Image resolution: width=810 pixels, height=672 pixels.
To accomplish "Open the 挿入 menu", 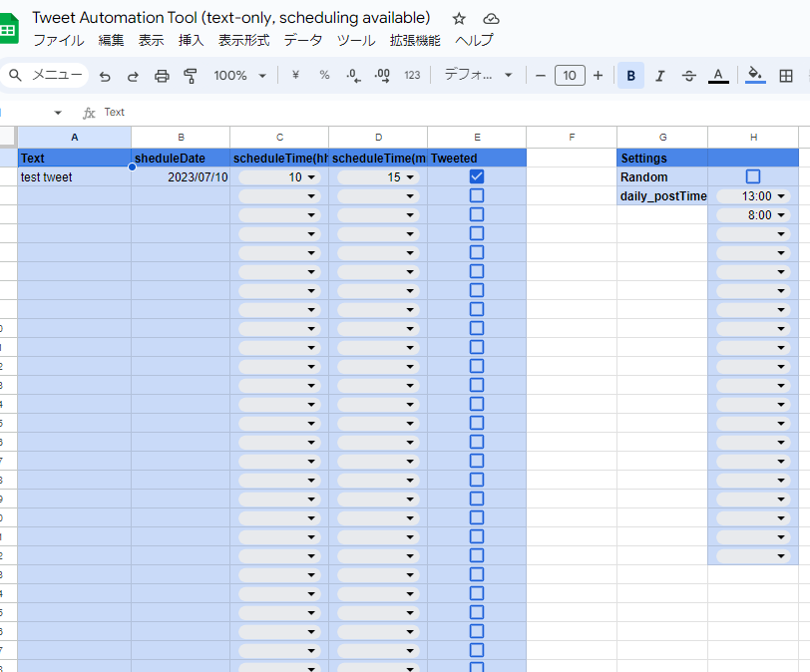I will [x=192, y=40].
